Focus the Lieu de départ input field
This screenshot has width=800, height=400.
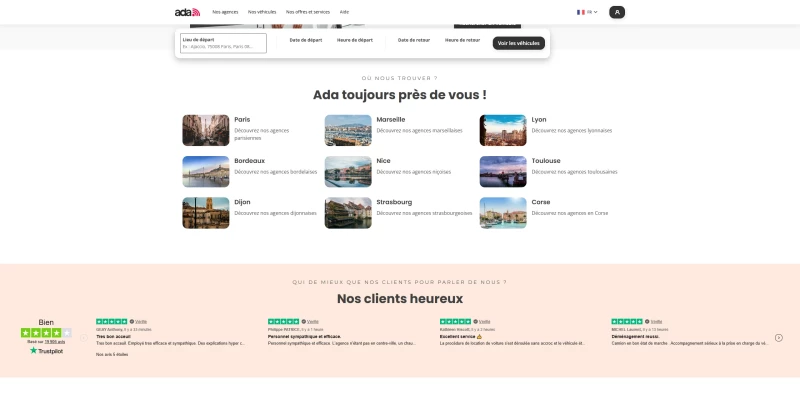point(223,43)
